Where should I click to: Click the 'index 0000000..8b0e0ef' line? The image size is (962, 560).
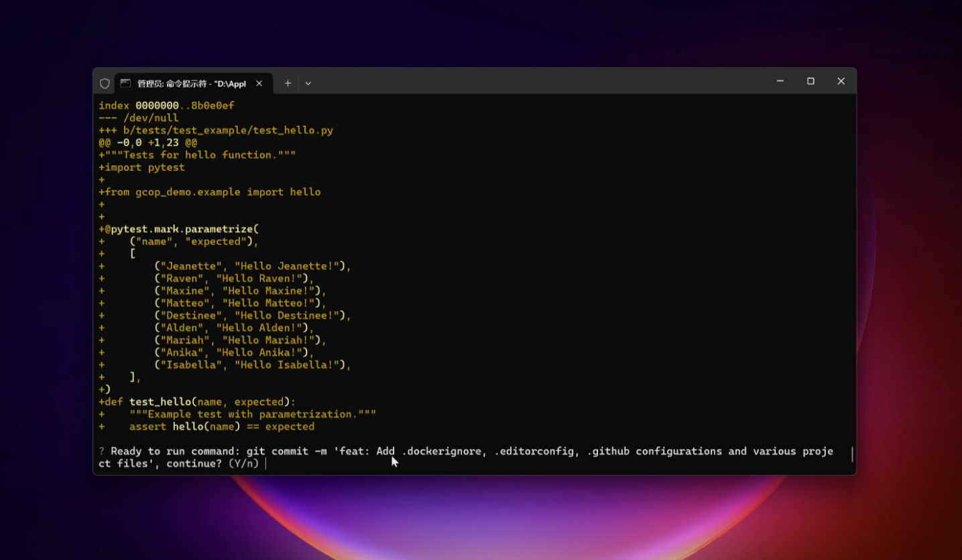166,105
